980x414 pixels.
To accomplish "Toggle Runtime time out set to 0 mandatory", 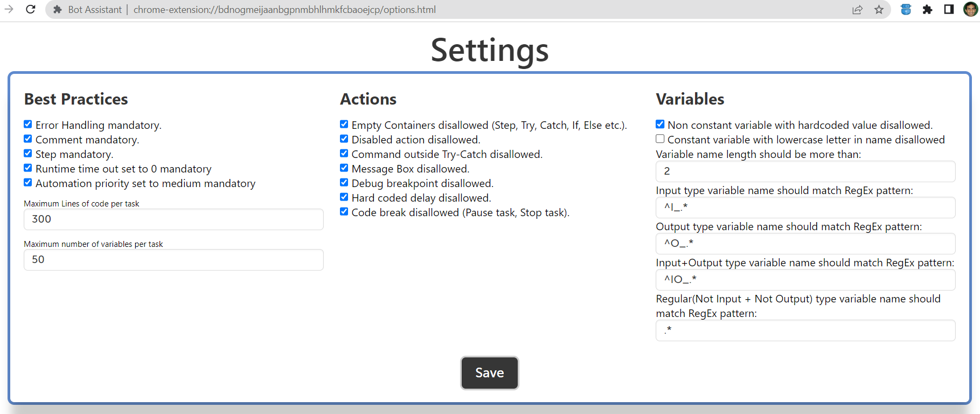I will [28, 168].
